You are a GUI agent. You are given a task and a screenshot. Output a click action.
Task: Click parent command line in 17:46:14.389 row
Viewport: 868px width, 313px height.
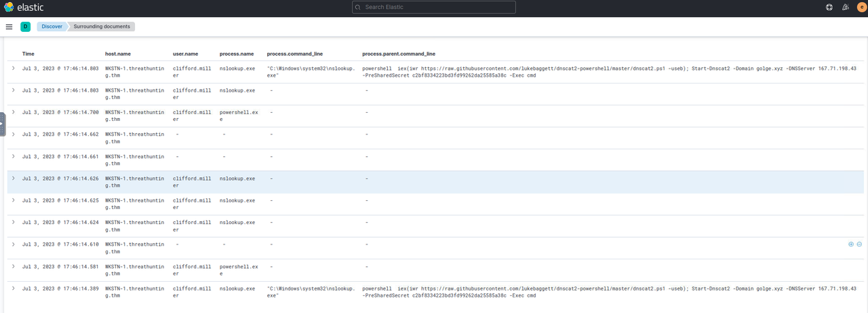(610, 292)
